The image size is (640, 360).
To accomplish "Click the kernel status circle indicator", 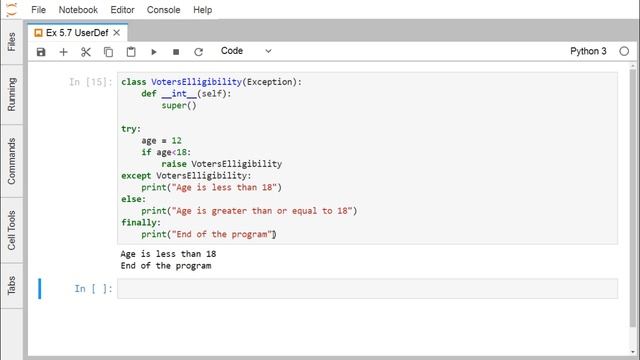I will click(x=624, y=51).
